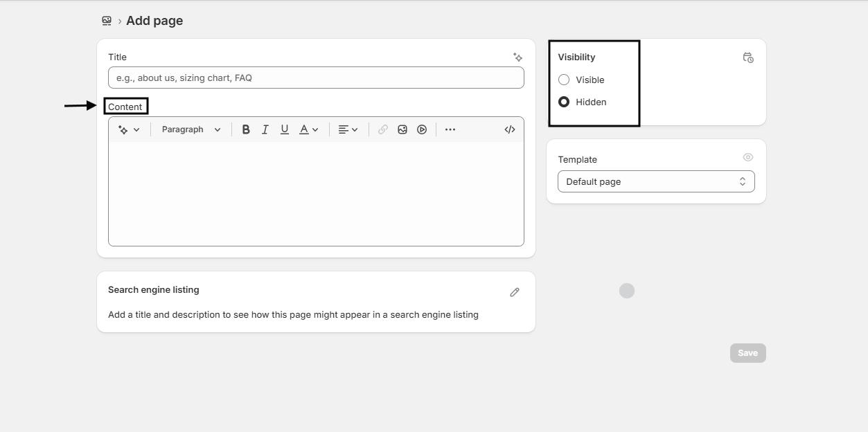The height and width of the screenshot is (432, 868).
Task: Open more formatting options ellipsis
Action: [x=450, y=129]
